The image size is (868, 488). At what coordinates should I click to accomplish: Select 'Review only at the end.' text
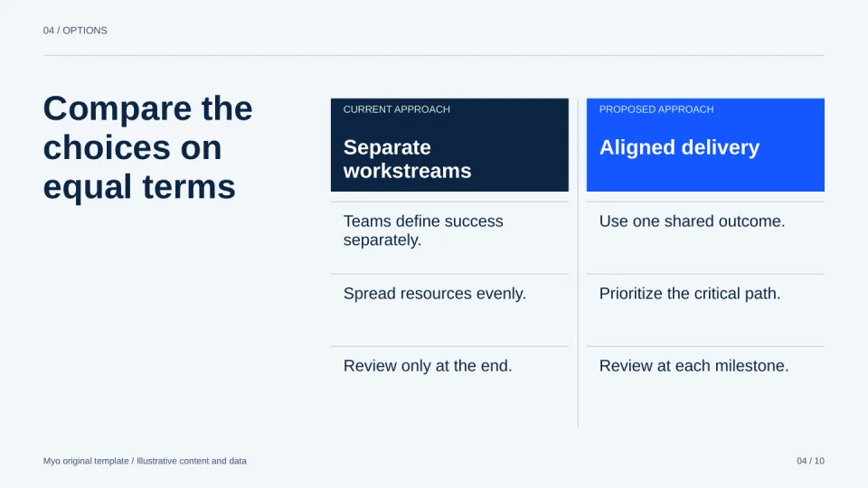coord(428,366)
